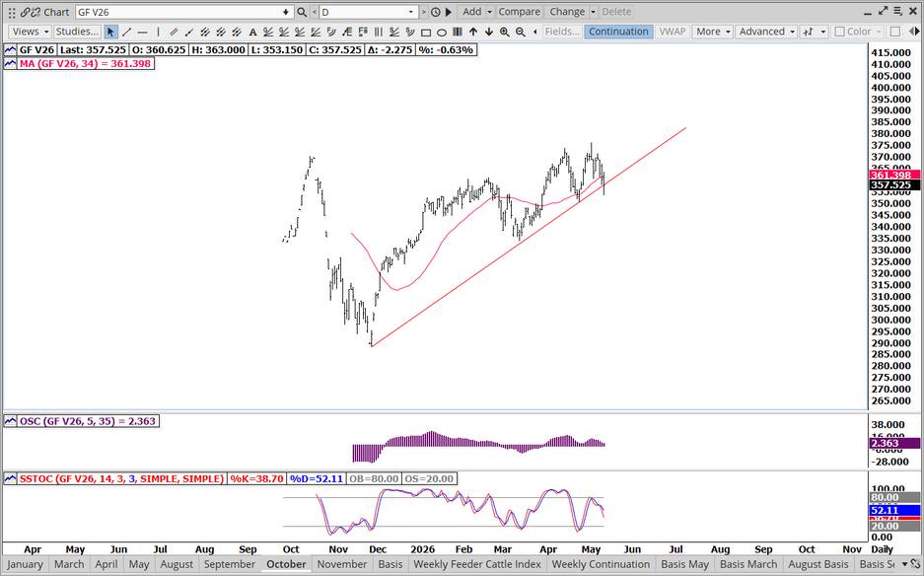
Task: Click the symbol search magnifier icon
Action: [302, 12]
